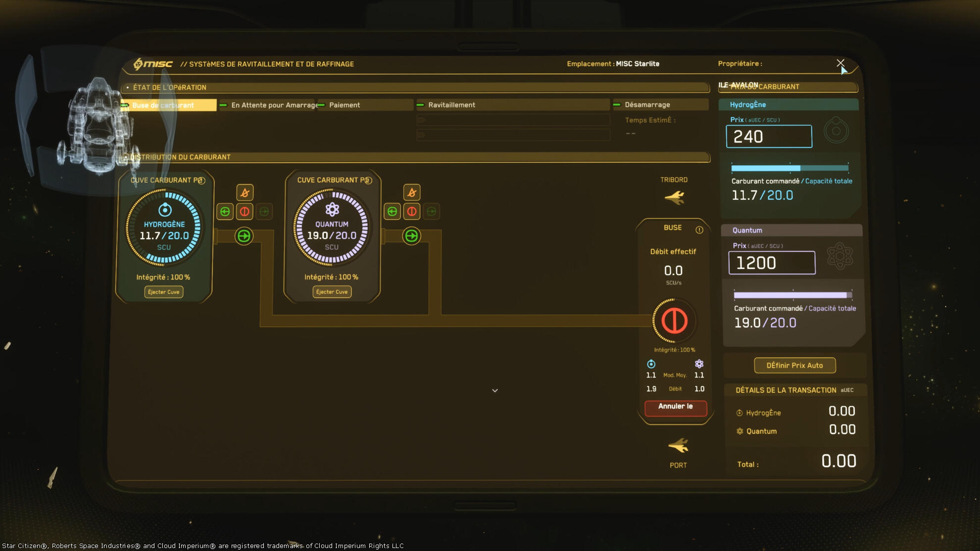Click the warning icon next to BUSE

[699, 230]
